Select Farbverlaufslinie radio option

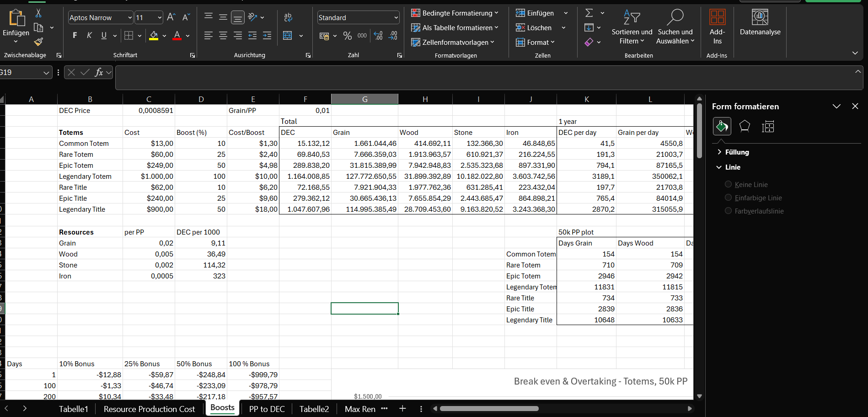click(x=729, y=211)
